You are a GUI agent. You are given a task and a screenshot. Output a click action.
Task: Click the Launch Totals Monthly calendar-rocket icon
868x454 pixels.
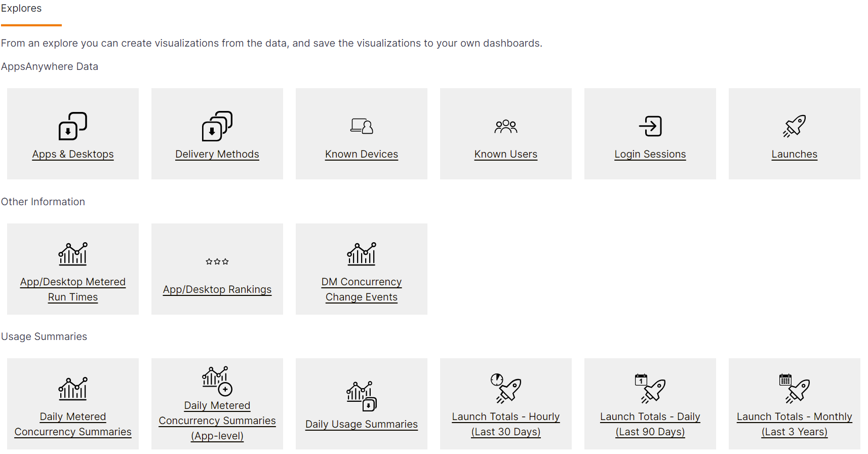click(794, 389)
